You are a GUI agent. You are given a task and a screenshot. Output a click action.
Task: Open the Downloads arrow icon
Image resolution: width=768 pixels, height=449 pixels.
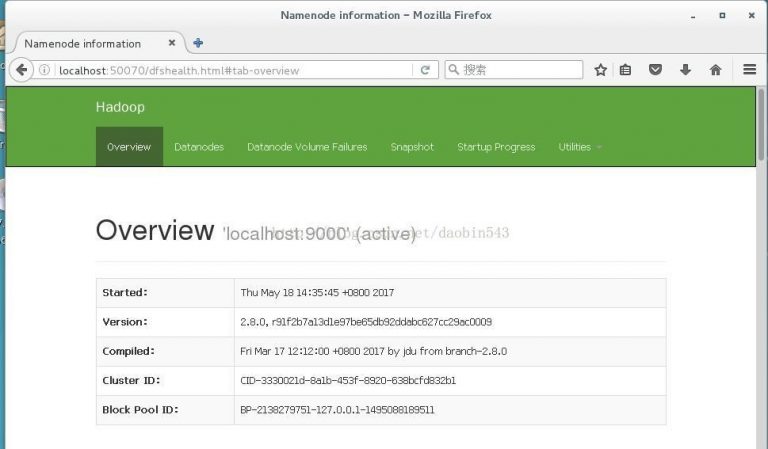[686, 70]
